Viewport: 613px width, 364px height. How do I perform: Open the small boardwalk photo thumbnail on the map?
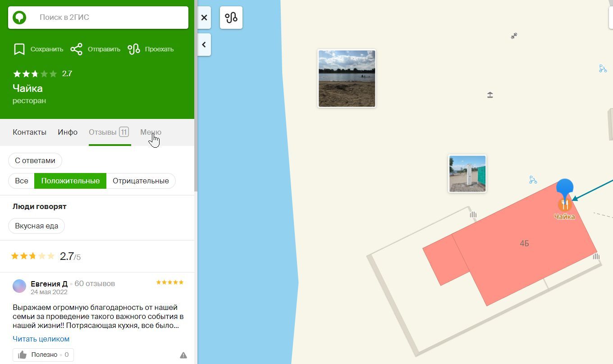tap(467, 174)
